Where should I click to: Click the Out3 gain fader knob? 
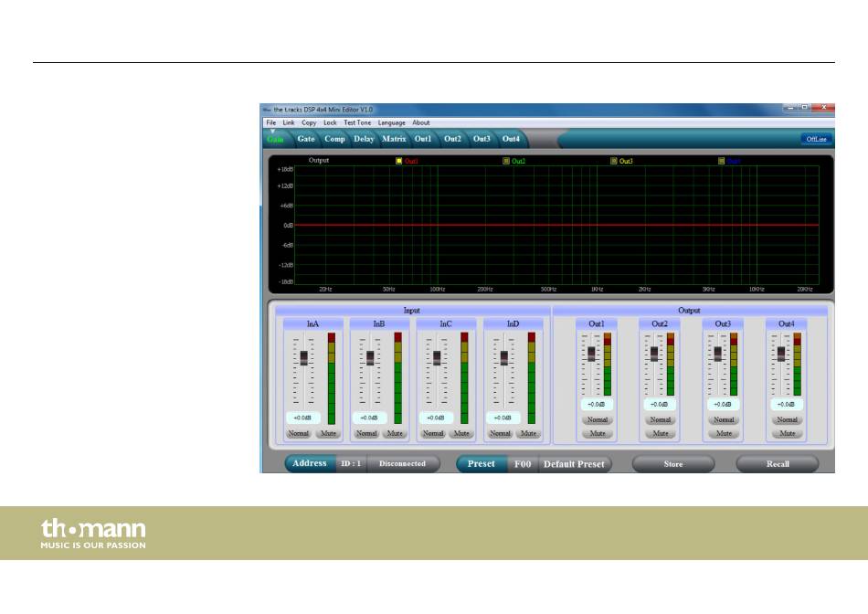(x=718, y=354)
